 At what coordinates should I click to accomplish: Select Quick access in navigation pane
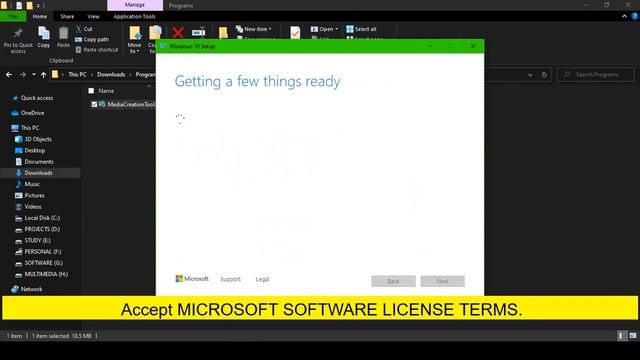37,98
